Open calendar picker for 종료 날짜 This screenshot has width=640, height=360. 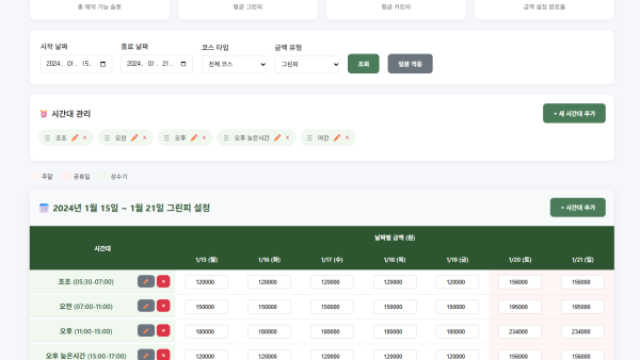(x=183, y=64)
